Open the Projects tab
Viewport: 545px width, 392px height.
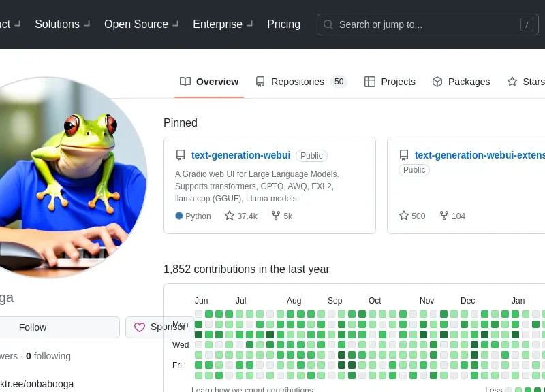[390, 82]
